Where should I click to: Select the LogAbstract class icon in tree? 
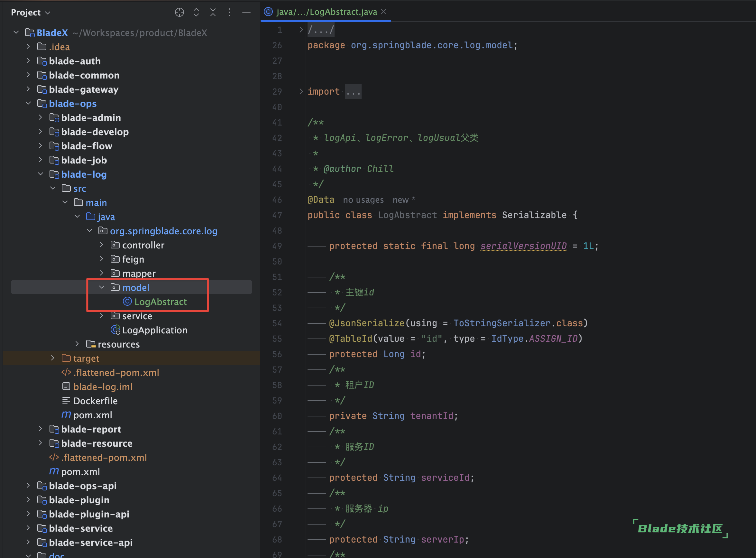pyautogui.click(x=127, y=301)
